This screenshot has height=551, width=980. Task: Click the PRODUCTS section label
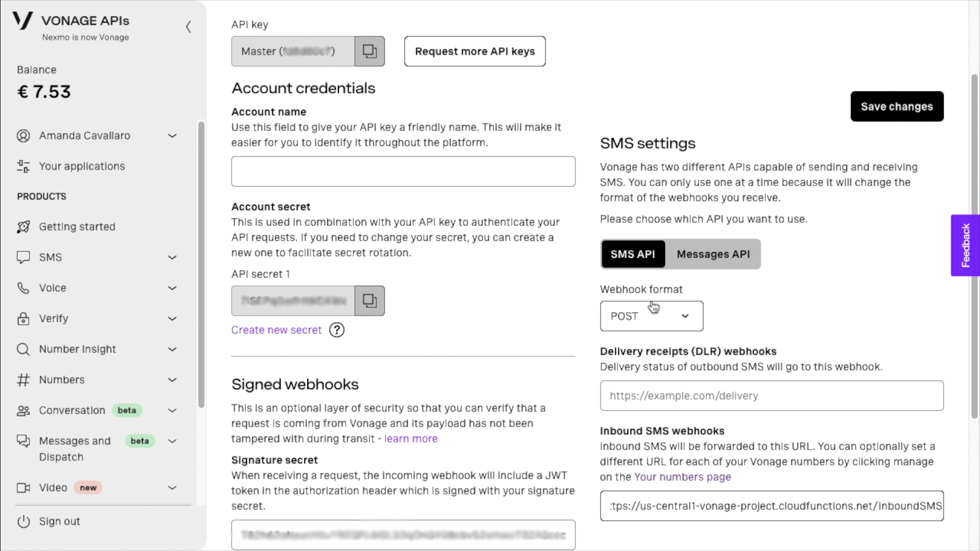pyautogui.click(x=42, y=196)
